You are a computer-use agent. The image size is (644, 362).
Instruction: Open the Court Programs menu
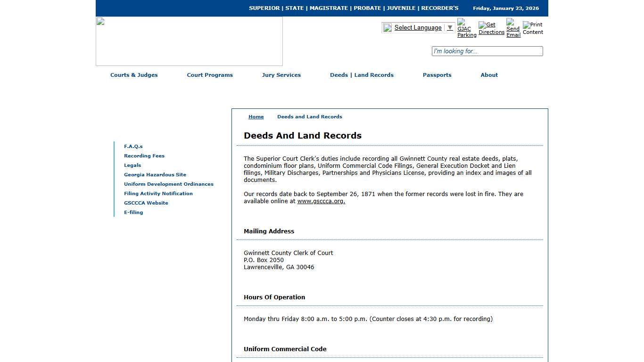[210, 75]
